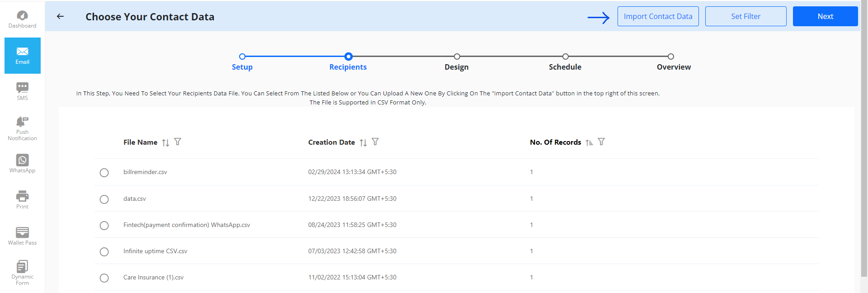Image resolution: width=868 pixels, height=293 pixels.
Task: Click the No. Of Records column header
Action: tap(555, 142)
